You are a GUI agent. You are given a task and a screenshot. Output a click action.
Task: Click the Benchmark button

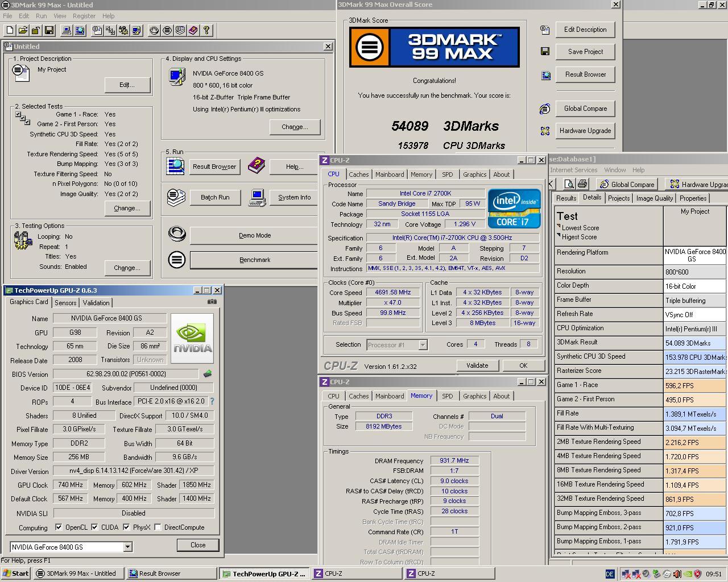click(x=254, y=260)
